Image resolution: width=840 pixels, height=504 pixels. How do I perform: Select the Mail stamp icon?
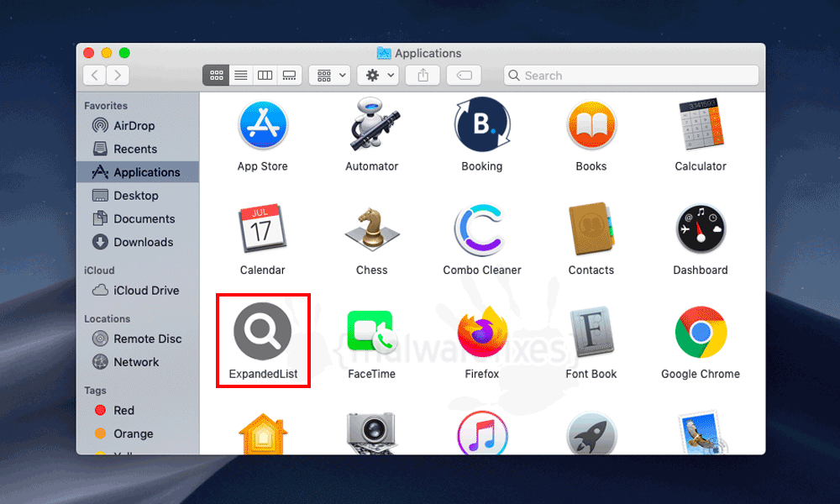[x=702, y=433]
